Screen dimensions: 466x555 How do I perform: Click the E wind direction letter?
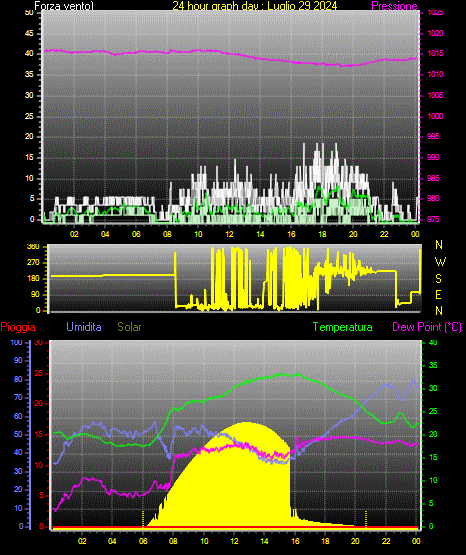point(438,294)
